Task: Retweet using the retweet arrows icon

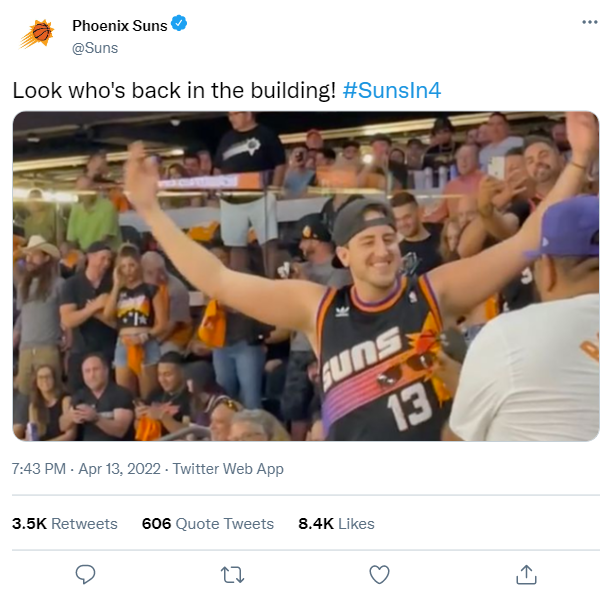Action: coord(232,574)
